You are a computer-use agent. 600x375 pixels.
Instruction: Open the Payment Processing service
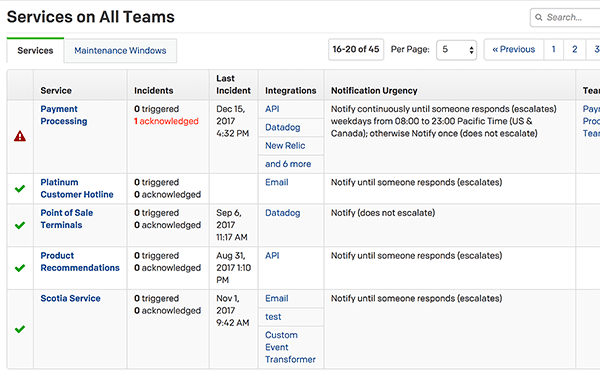[64, 115]
